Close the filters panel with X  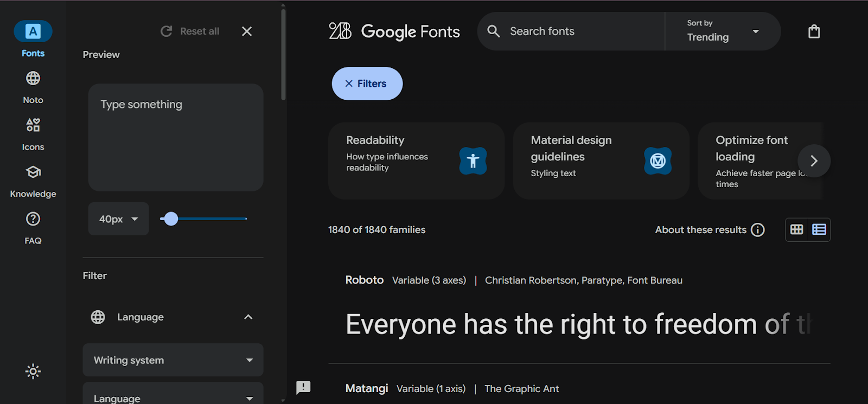pos(247,31)
